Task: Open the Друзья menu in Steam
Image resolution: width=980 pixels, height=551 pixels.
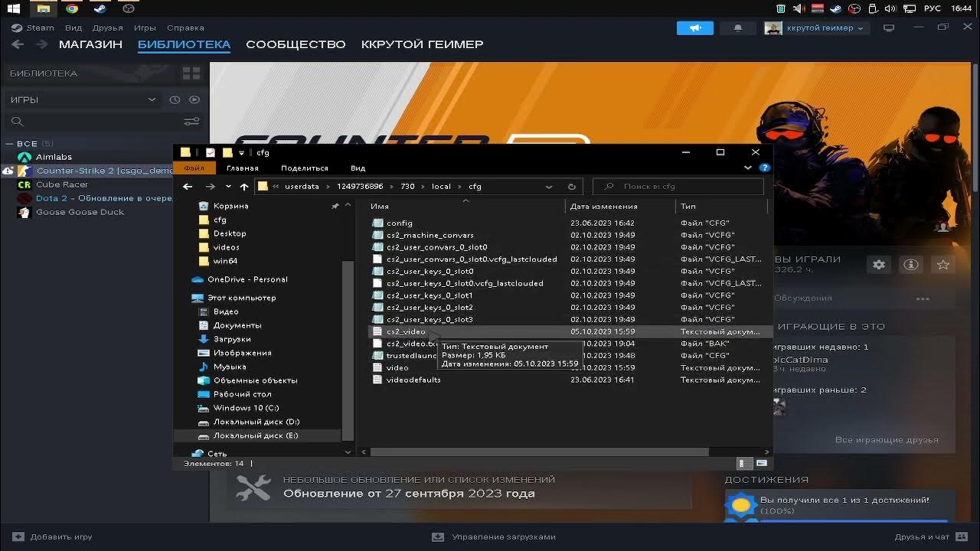Action: [107, 28]
